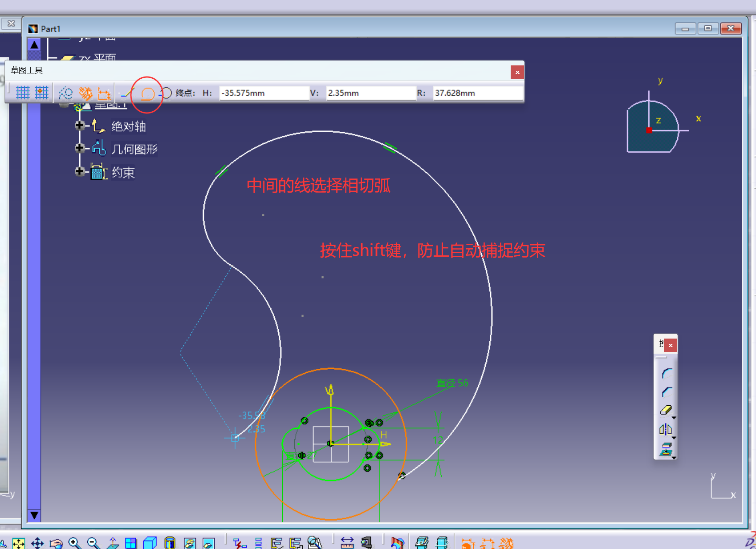This screenshot has width=756, height=549.
Task: Click the Swap Visible Space icon
Action: coord(208,543)
